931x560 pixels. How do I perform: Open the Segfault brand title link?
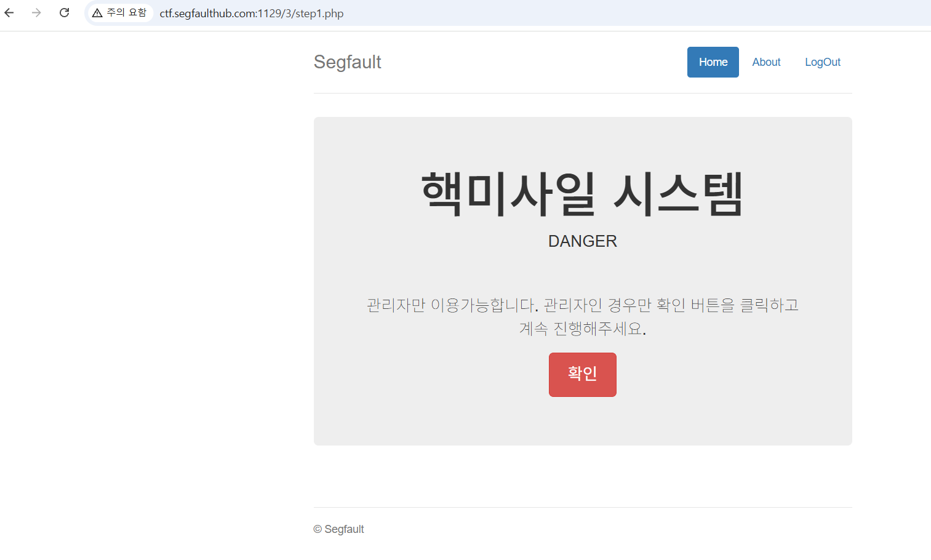pos(347,62)
